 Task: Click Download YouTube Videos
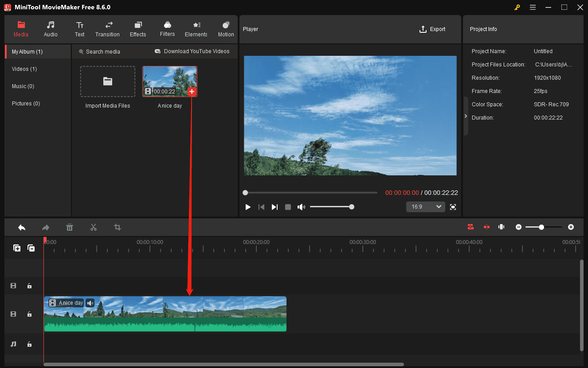192,51
